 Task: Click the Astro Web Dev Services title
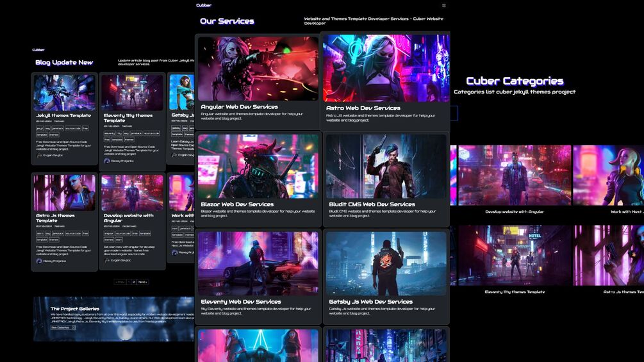pyautogui.click(x=363, y=108)
